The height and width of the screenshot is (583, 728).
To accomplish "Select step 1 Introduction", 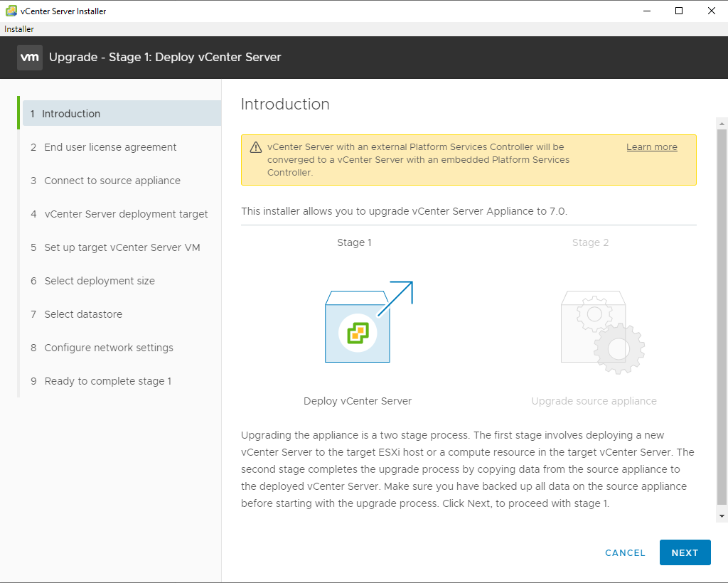I will pos(122,113).
